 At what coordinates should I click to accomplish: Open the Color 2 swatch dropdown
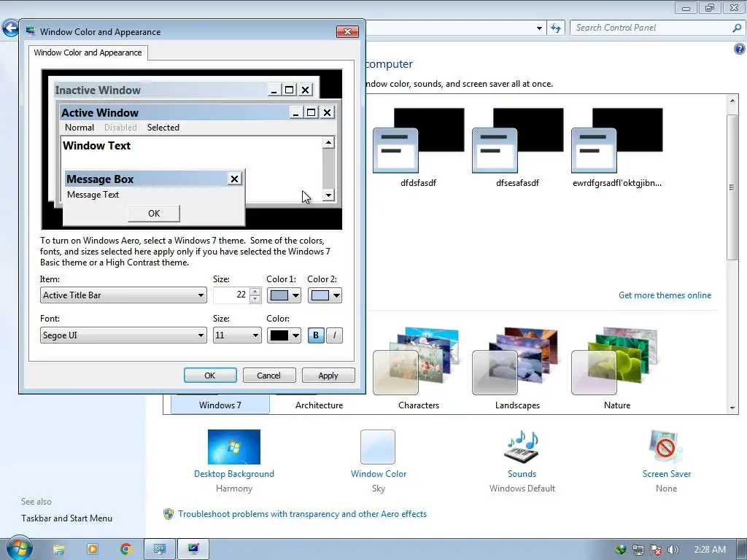point(325,295)
